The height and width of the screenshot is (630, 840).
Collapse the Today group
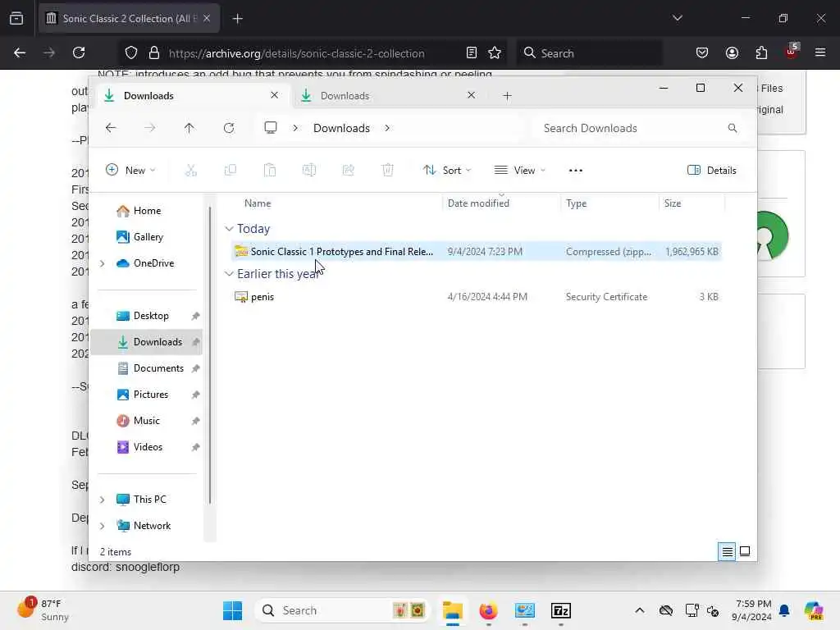230,229
